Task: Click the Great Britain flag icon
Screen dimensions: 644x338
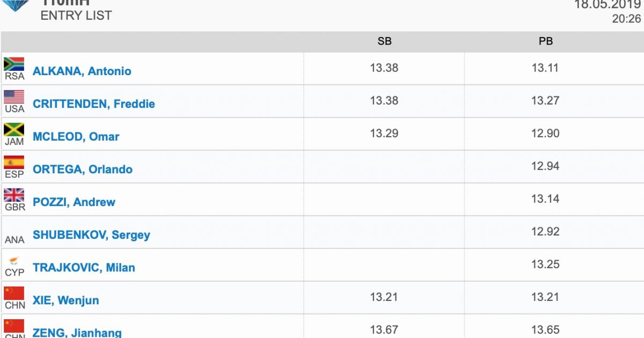Action: pyautogui.click(x=14, y=195)
